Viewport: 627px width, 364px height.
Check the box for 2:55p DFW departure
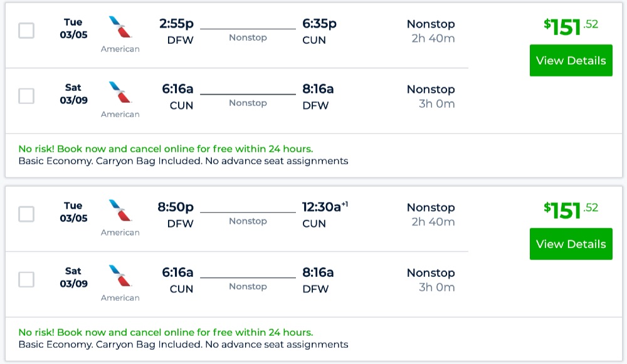pos(26,30)
